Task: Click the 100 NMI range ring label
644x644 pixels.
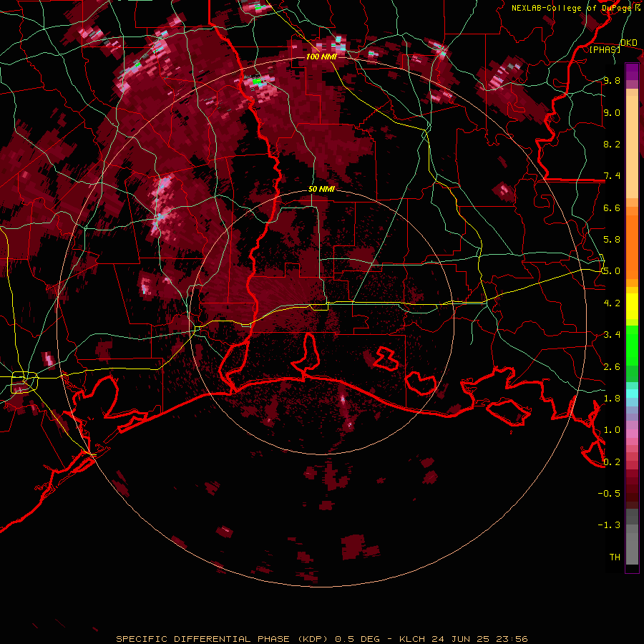Action: pos(321,57)
